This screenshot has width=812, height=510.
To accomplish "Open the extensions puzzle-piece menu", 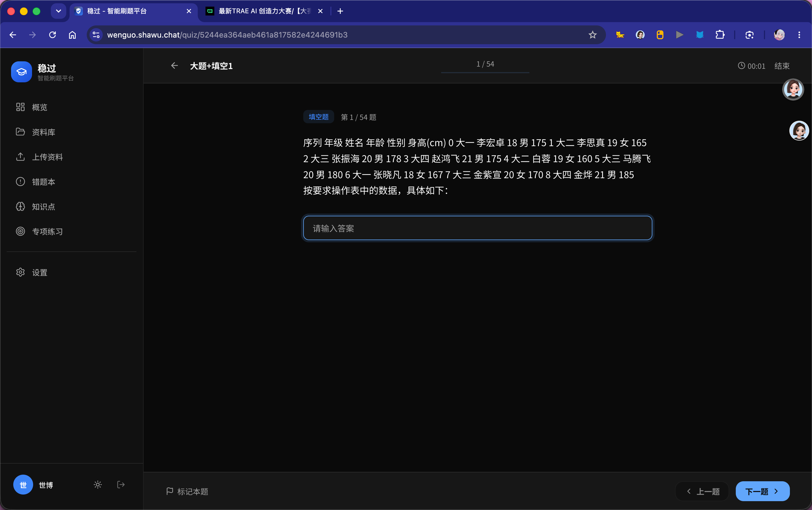I will [x=719, y=35].
